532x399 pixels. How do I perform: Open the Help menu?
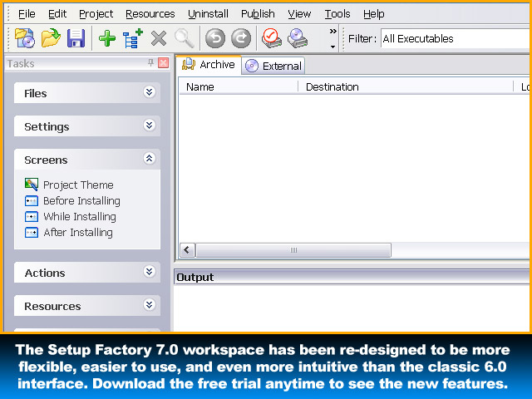[x=373, y=14]
